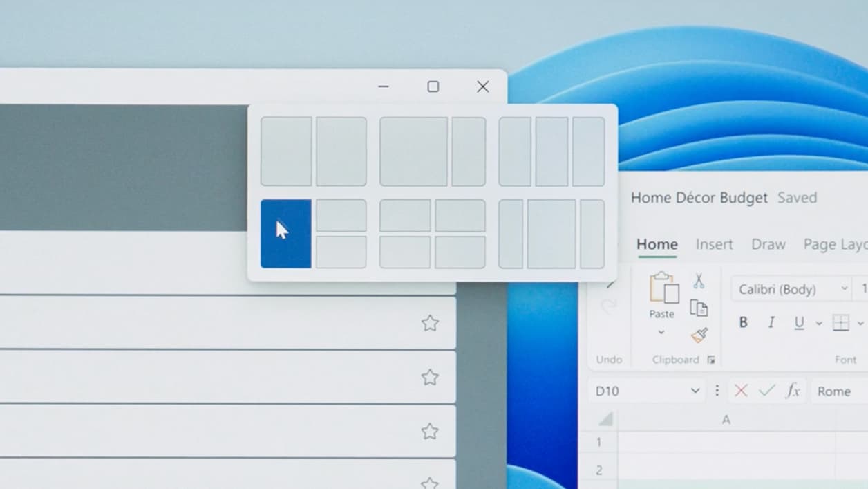Switch to the Insert tab in Excel
Viewport: 868px width, 489px height.
point(714,244)
